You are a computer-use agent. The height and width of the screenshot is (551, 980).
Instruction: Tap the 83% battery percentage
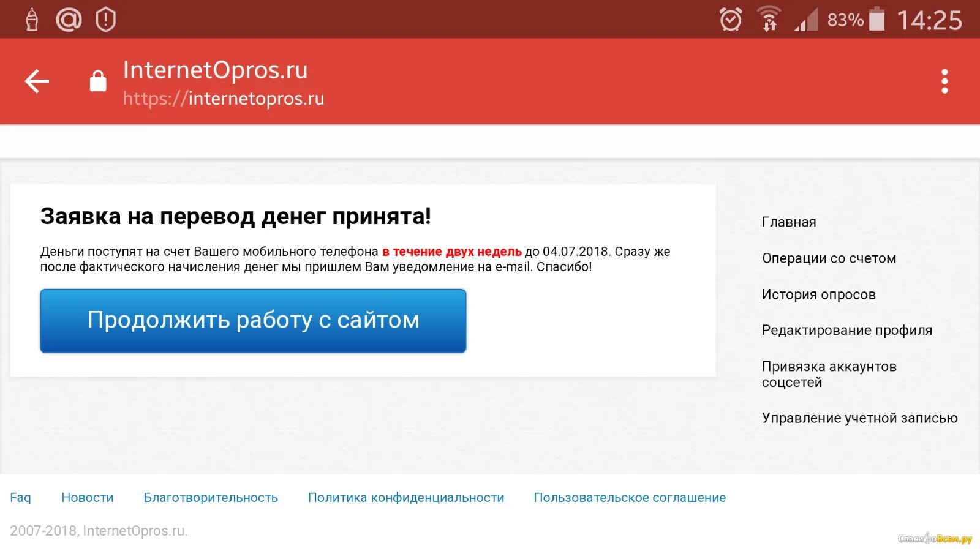[845, 20]
